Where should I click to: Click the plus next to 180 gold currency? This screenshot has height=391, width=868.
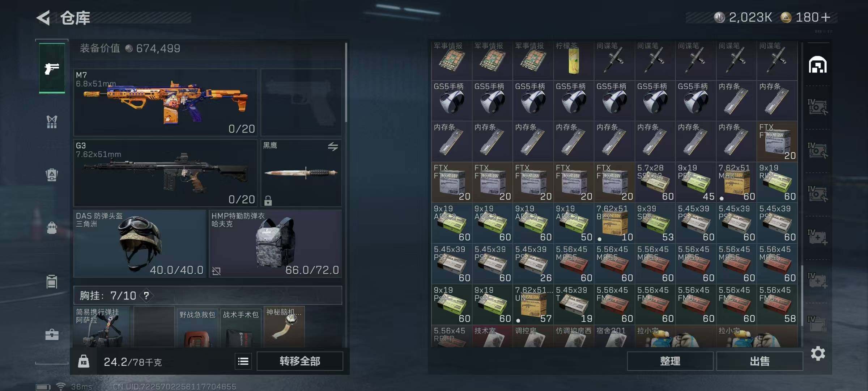click(x=825, y=17)
